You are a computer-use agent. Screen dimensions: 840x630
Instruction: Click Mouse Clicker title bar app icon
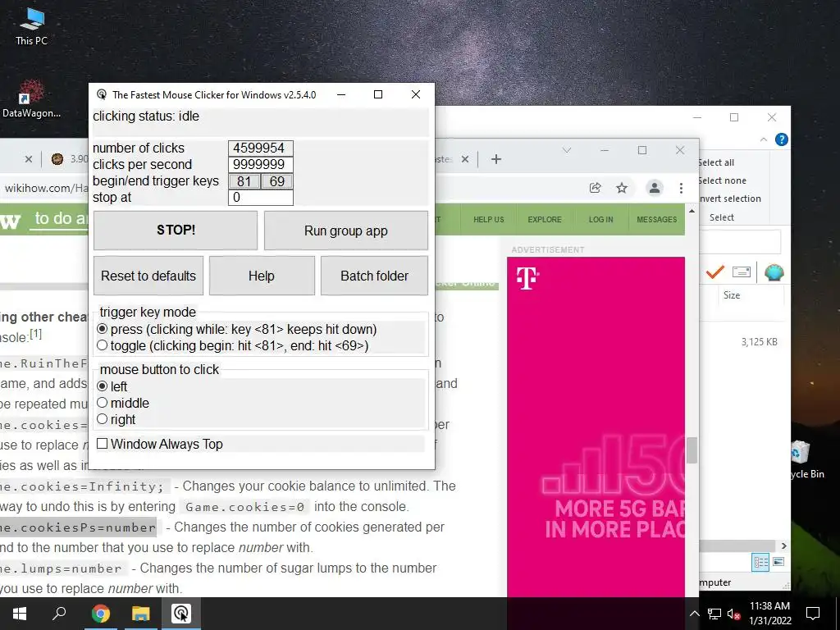pyautogui.click(x=101, y=95)
